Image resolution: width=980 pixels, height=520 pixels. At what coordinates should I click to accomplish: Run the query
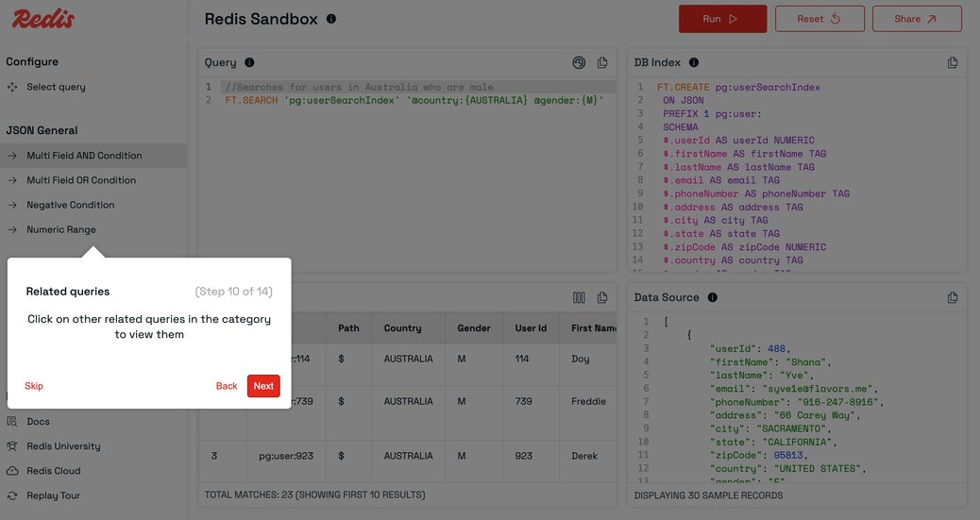tap(722, 19)
